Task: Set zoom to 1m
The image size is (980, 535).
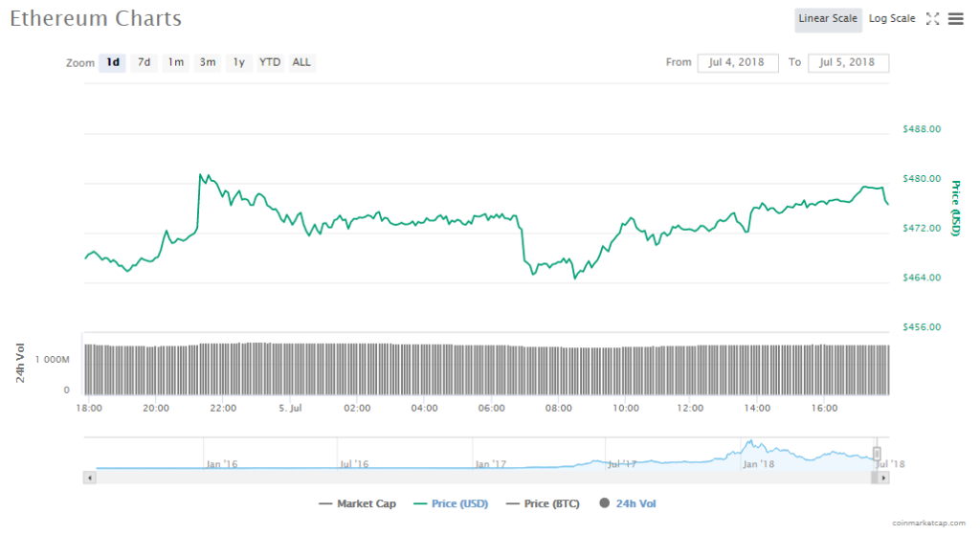Action: [x=175, y=63]
